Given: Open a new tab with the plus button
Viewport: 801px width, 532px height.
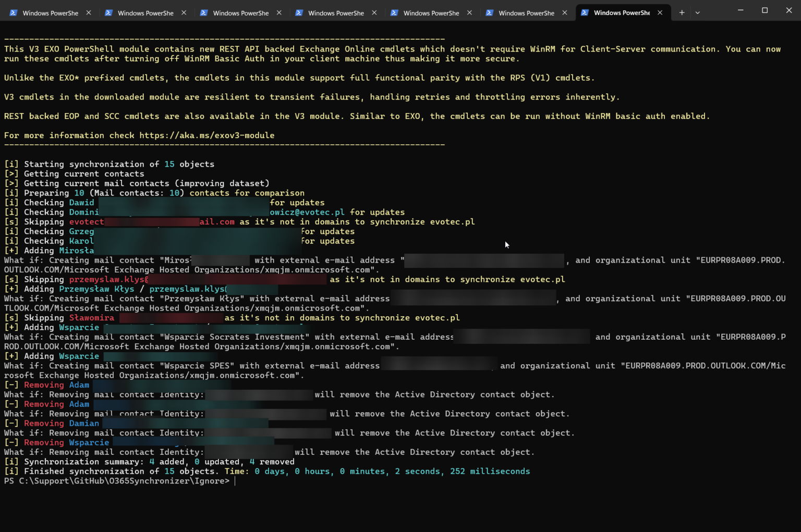Looking at the screenshot, I should [x=682, y=13].
